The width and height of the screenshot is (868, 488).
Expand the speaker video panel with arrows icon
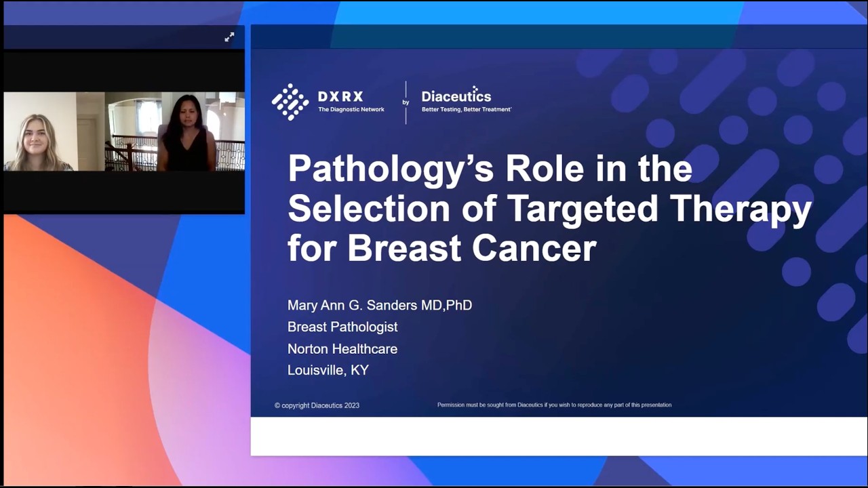coord(229,37)
